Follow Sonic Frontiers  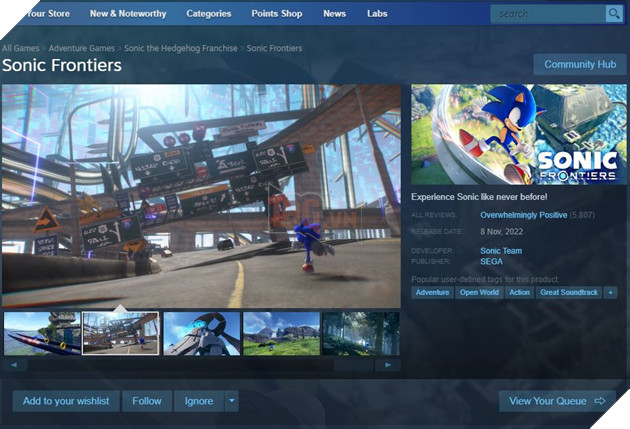[x=147, y=401]
